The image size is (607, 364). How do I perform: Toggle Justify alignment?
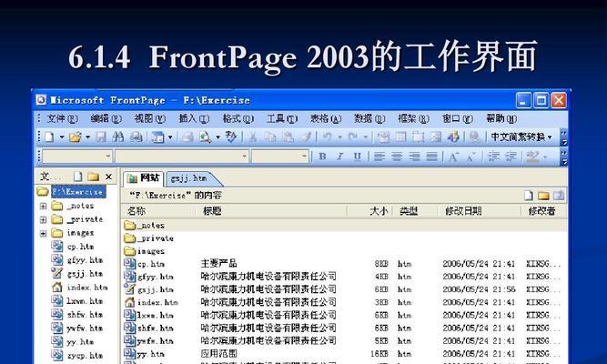pyautogui.click(x=431, y=157)
